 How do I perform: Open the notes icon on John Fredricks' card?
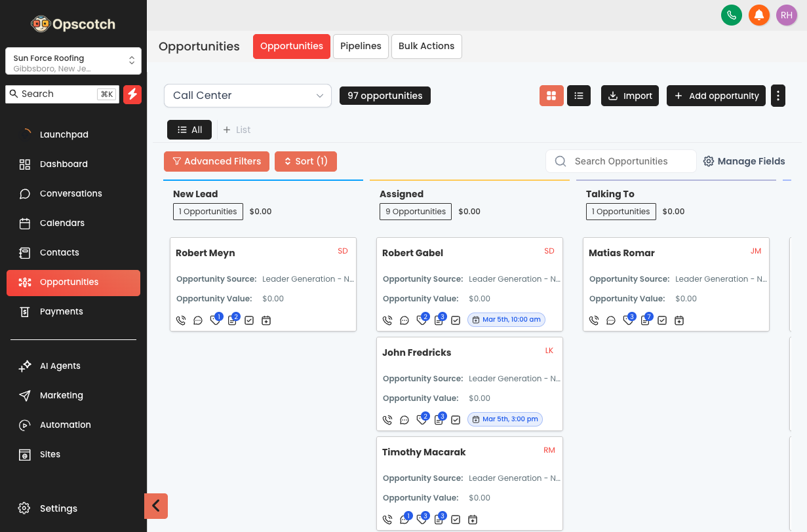tap(439, 420)
